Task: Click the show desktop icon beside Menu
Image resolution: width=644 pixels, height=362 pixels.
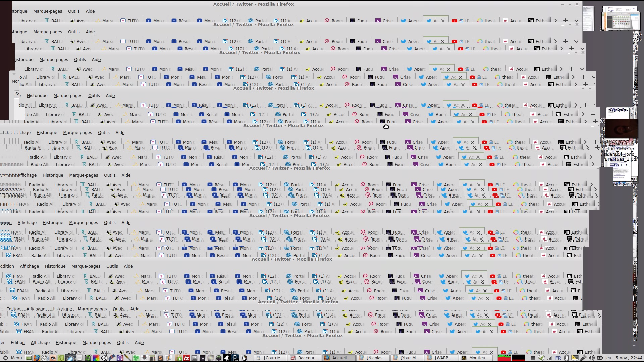Action: pyautogui.click(x=29, y=358)
